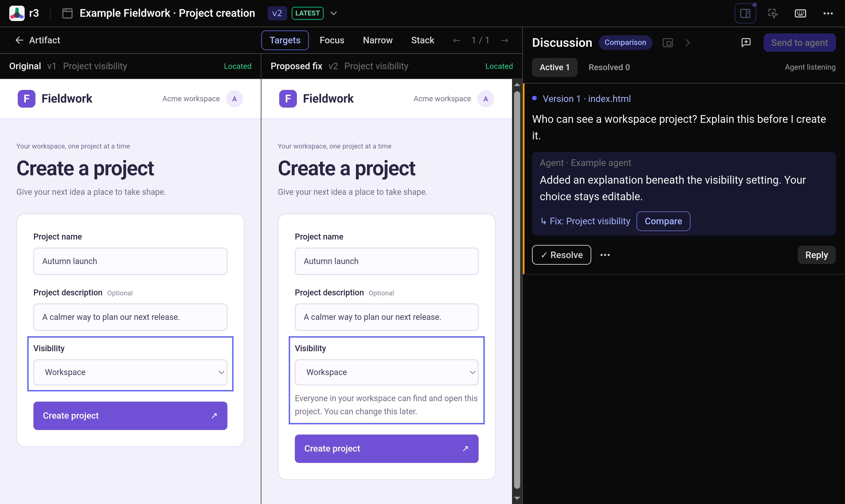Switch to Stack view
Viewport: 845px width, 504px height.
click(x=422, y=40)
